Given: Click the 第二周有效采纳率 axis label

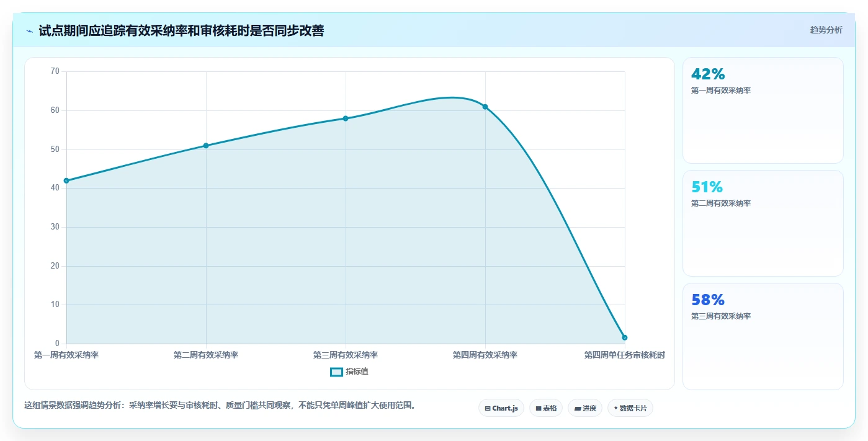Looking at the screenshot, I should (x=206, y=355).
